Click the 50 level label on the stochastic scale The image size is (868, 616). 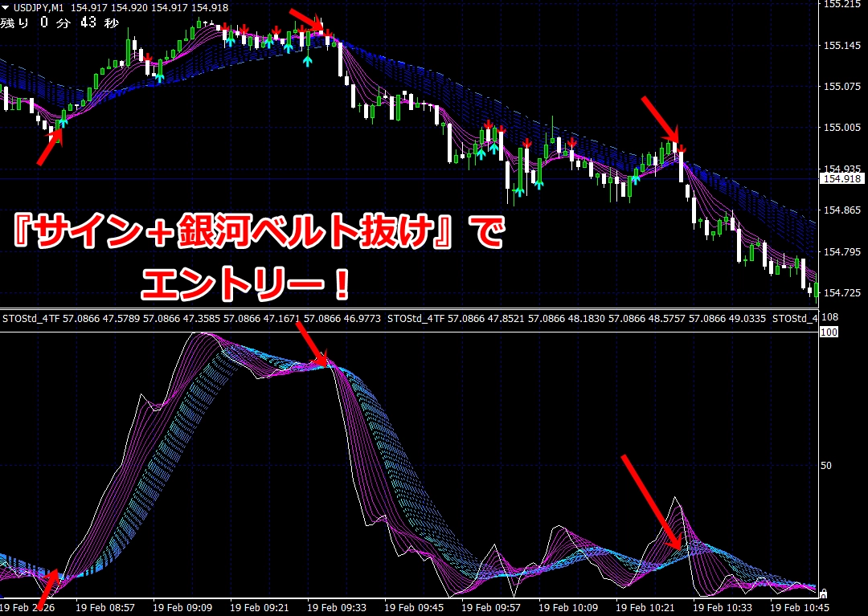[x=826, y=466]
